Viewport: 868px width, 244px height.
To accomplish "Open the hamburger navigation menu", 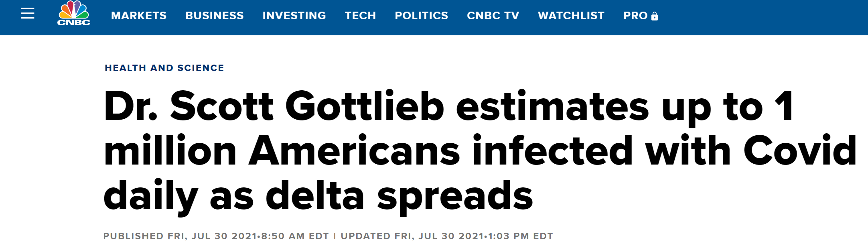I will click(28, 14).
